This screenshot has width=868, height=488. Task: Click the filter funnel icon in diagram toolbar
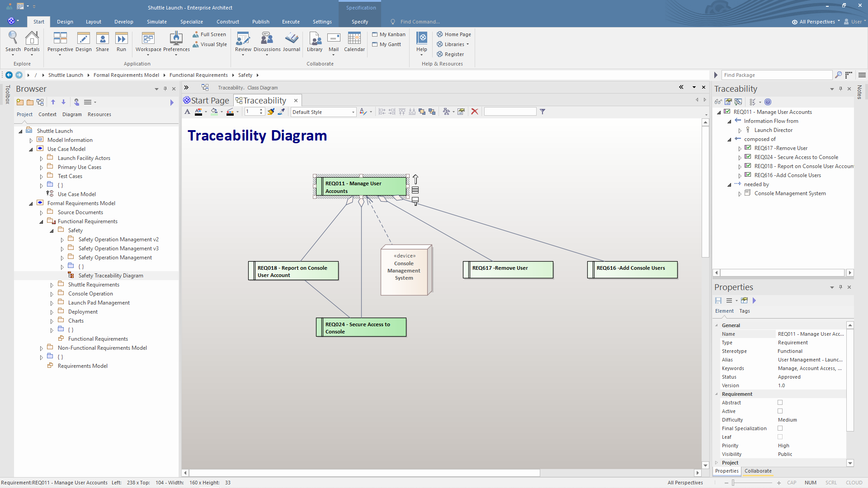tap(542, 112)
